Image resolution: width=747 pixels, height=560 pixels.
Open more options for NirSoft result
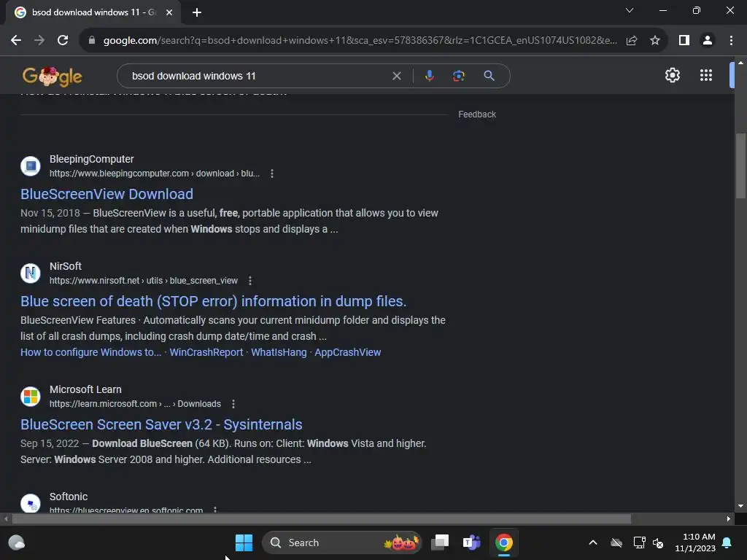tap(250, 281)
